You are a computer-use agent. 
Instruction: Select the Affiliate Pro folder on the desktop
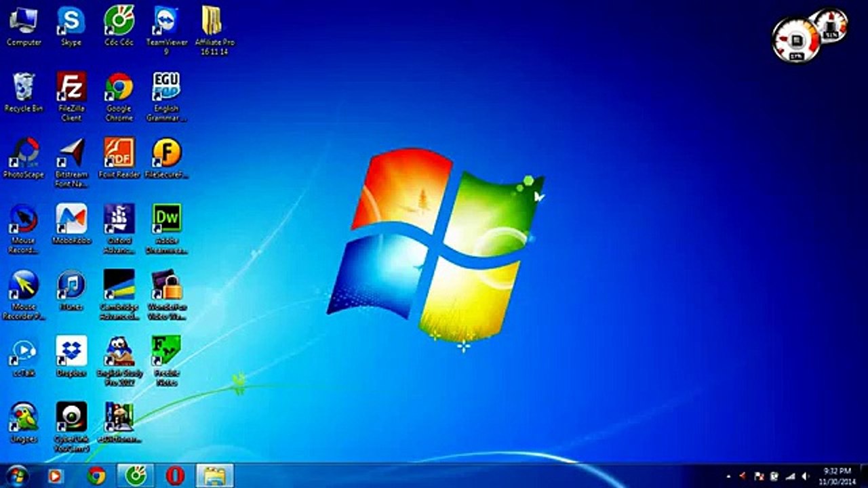pos(214,30)
